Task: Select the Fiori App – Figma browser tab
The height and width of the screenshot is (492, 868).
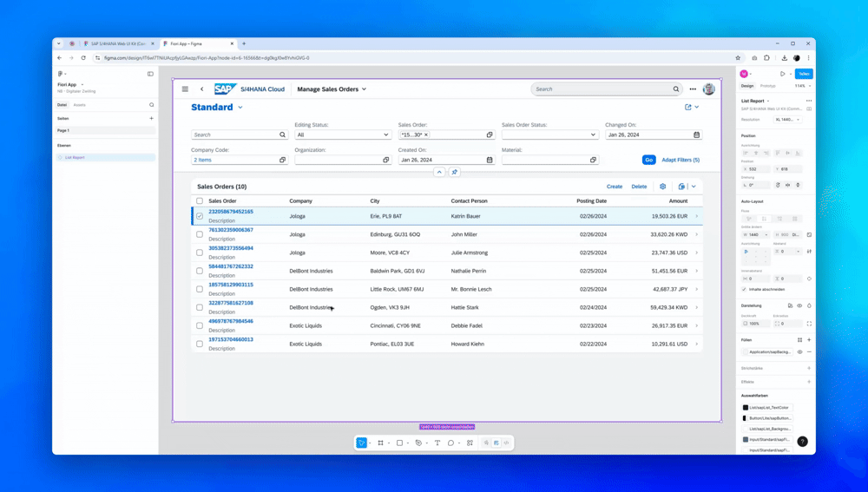Action: tap(199, 43)
